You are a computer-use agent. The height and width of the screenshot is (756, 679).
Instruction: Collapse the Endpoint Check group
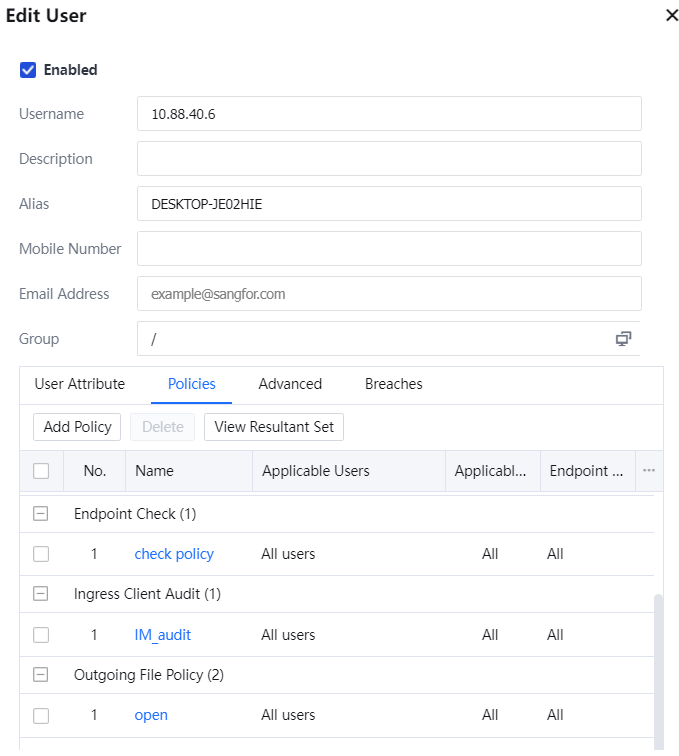coord(41,514)
